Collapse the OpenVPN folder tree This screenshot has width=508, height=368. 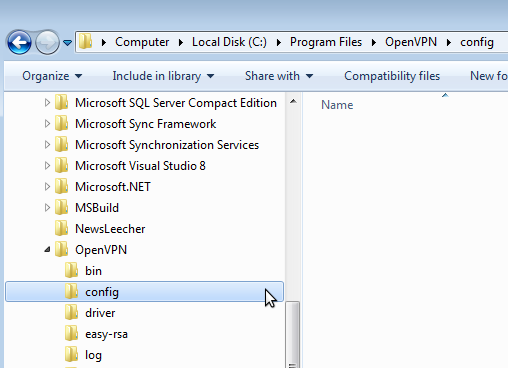(47, 249)
